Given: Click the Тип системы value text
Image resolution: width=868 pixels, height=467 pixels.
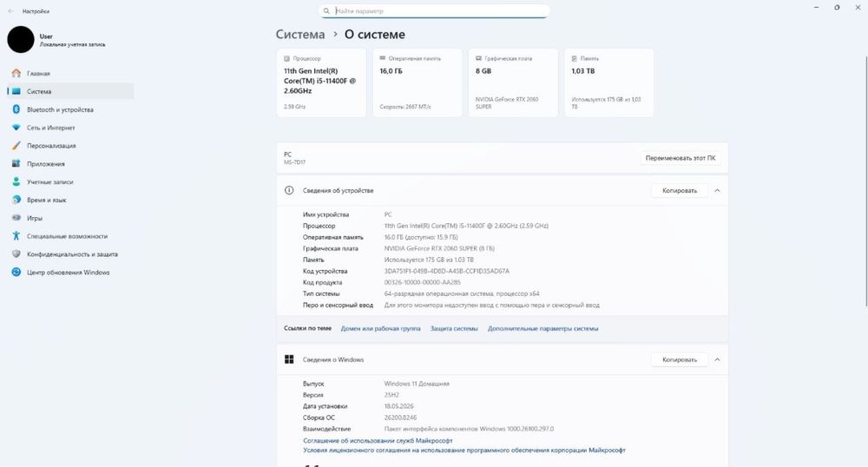Looking at the screenshot, I should click(x=462, y=293).
